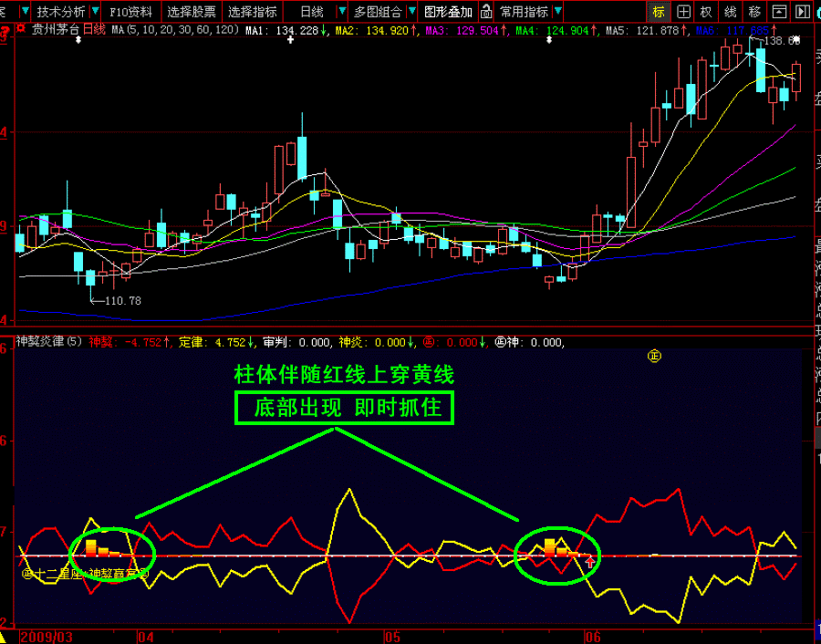Click the 图形叠加 overlay button

coord(448,12)
